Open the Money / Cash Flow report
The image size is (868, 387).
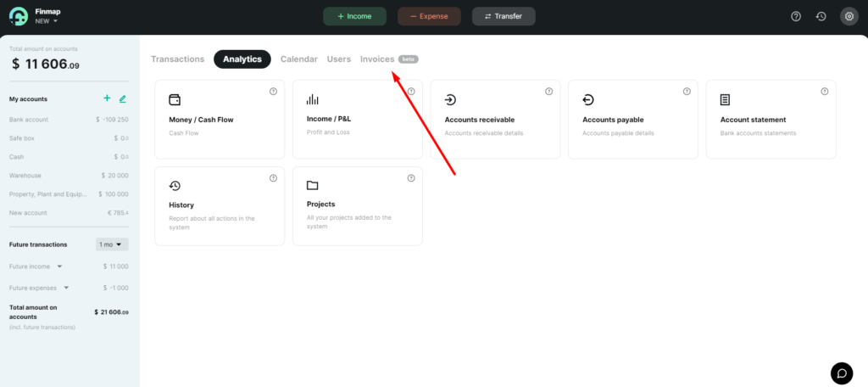[x=220, y=119]
